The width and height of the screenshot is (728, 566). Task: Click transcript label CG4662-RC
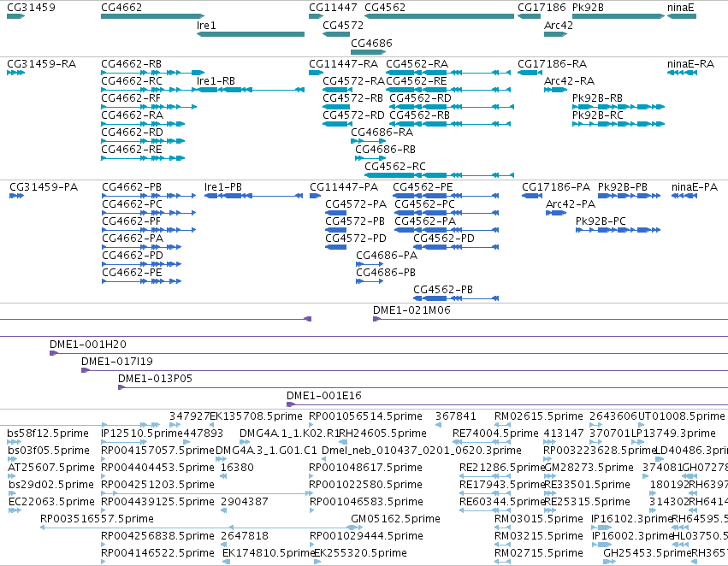[132, 80]
